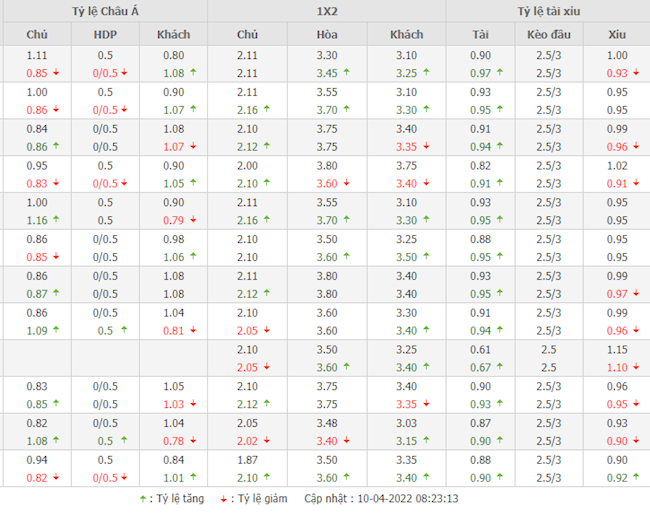650x515 pixels.
Task: Select the green value 1.06
Action: 173,257
